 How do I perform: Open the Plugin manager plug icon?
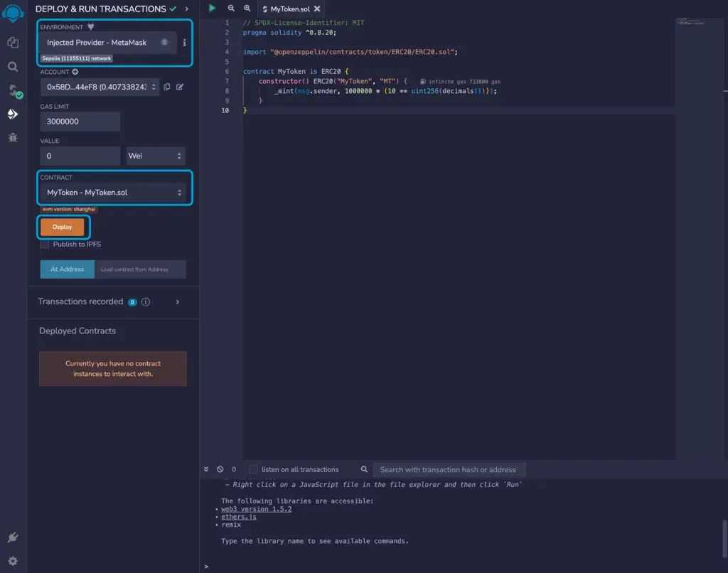coord(13,537)
